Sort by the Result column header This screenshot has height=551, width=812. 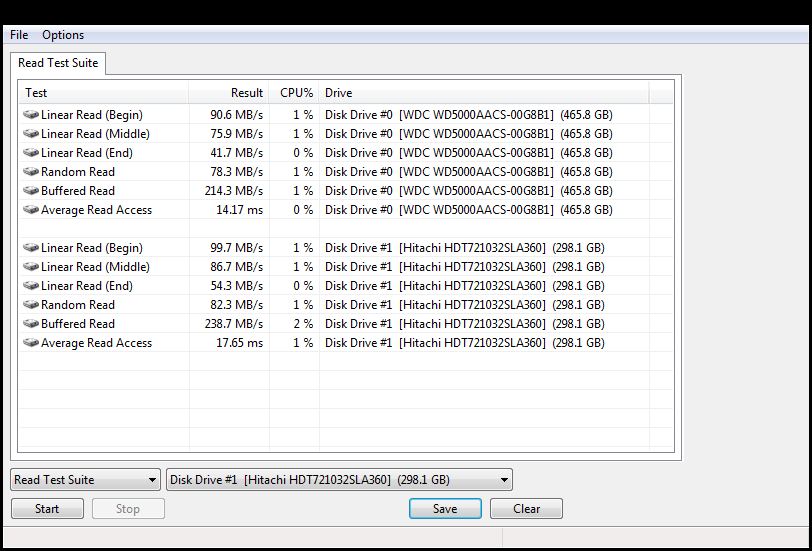pyautogui.click(x=229, y=92)
